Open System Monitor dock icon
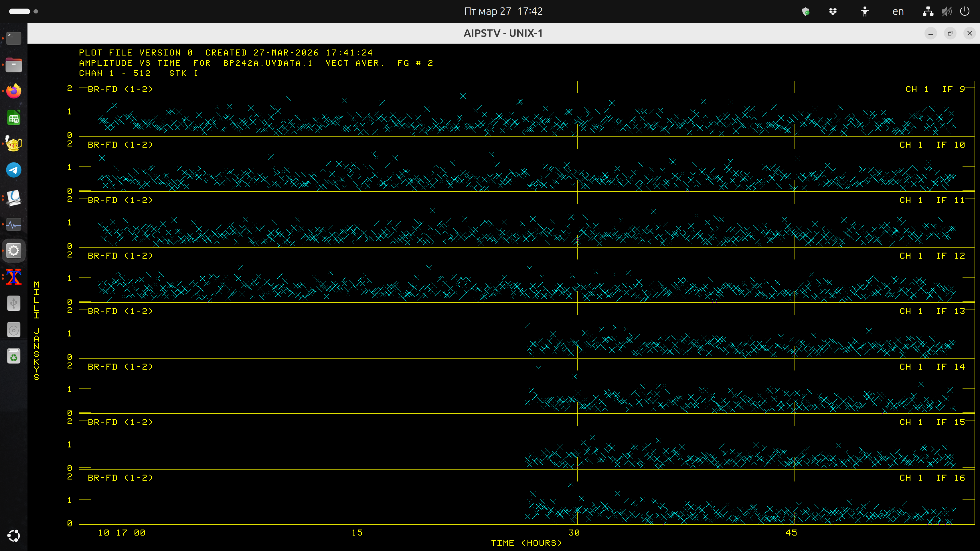The height and width of the screenshot is (551, 980). [14, 224]
